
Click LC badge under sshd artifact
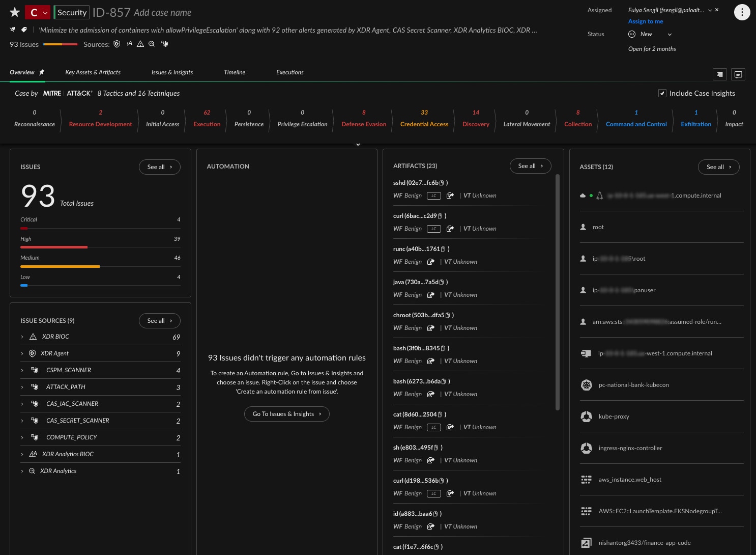(433, 196)
